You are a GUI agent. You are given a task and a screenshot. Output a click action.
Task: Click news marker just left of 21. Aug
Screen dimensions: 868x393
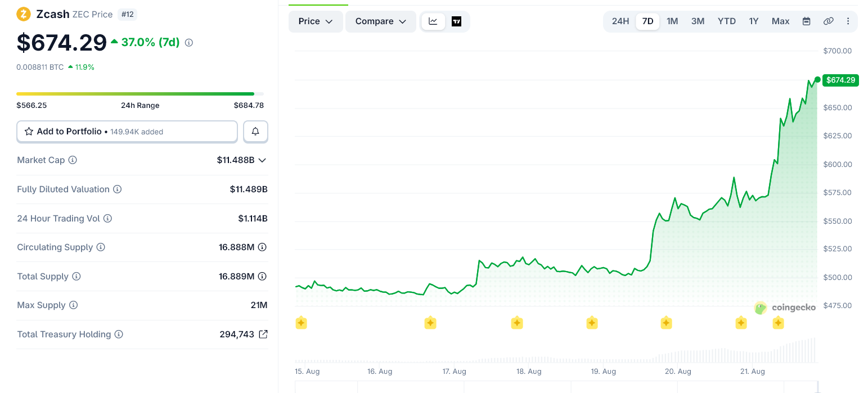(741, 323)
